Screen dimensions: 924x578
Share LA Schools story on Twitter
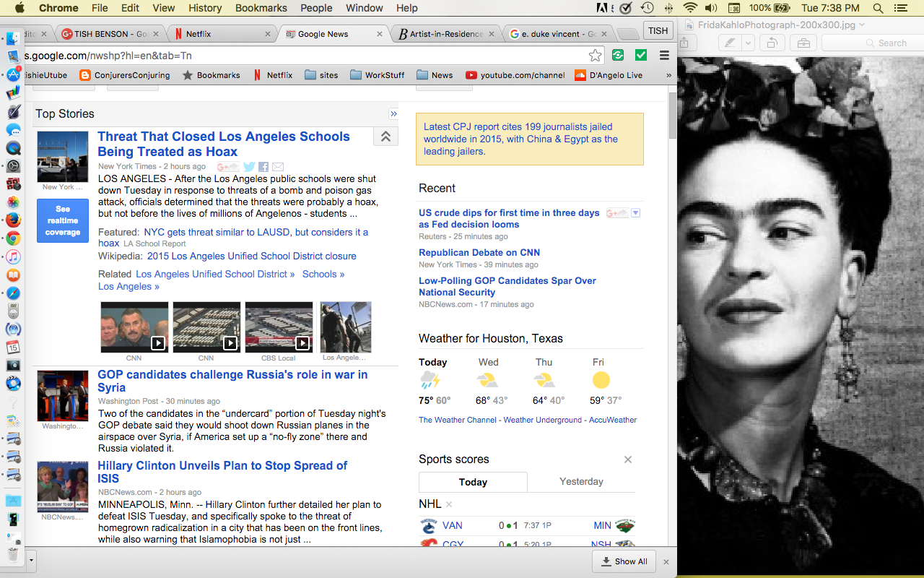click(x=249, y=167)
